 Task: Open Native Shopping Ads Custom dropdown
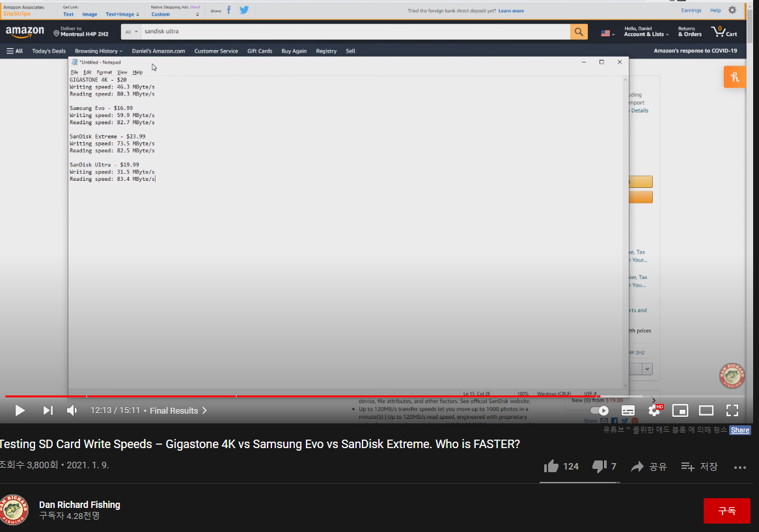[174, 14]
